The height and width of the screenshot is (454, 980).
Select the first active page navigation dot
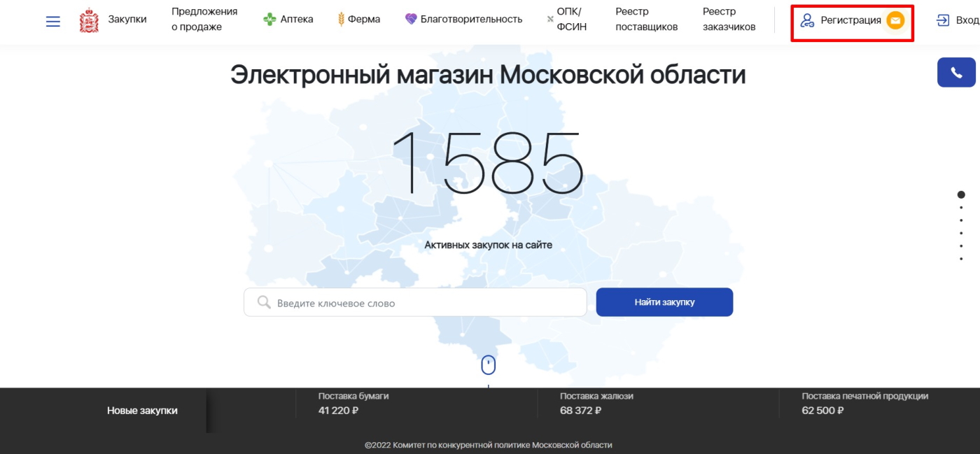(x=961, y=194)
